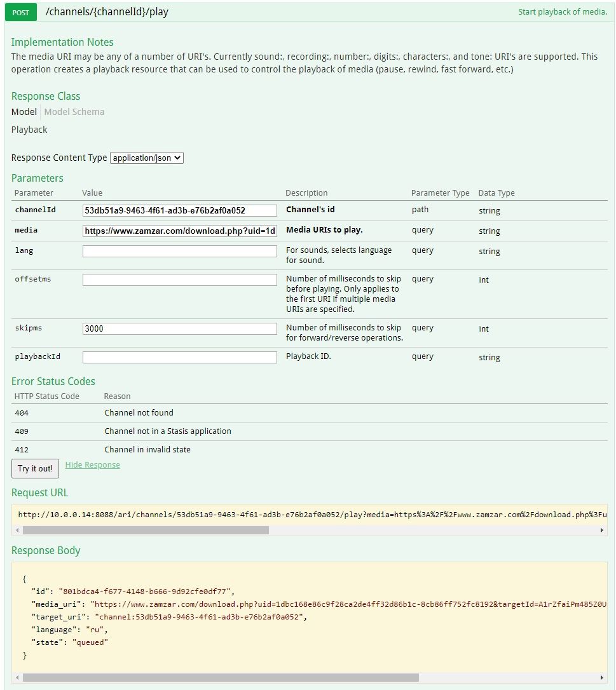Image resolution: width=616 pixels, height=690 pixels.
Task: Click the 'Playback' response model text
Action: pyautogui.click(x=29, y=130)
